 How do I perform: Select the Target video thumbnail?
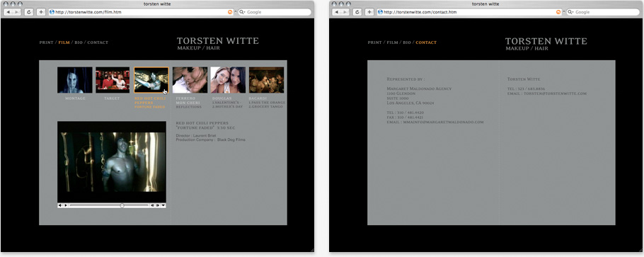click(x=113, y=80)
